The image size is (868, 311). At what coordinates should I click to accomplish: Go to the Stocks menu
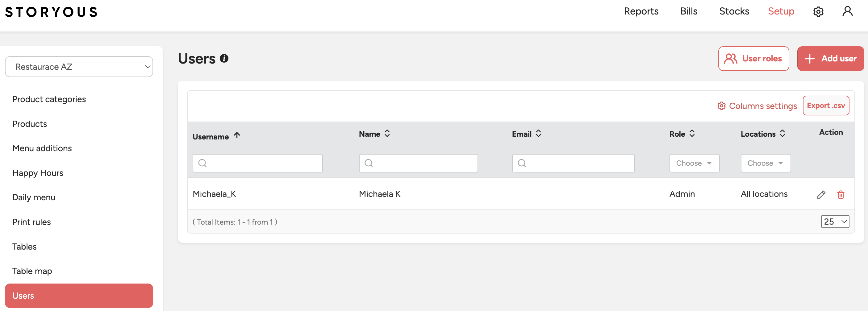734,11
